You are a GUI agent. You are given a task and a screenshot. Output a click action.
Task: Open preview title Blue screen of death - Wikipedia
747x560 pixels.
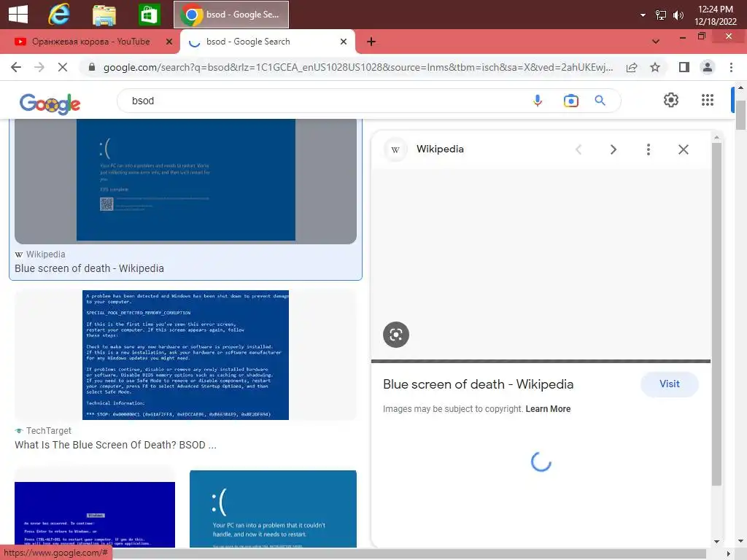click(478, 384)
